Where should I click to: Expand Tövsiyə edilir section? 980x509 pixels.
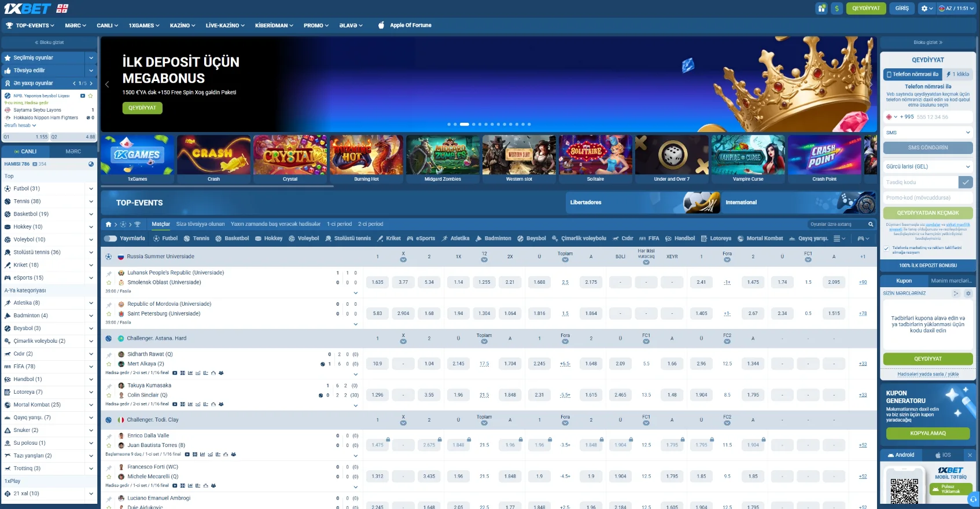point(91,71)
